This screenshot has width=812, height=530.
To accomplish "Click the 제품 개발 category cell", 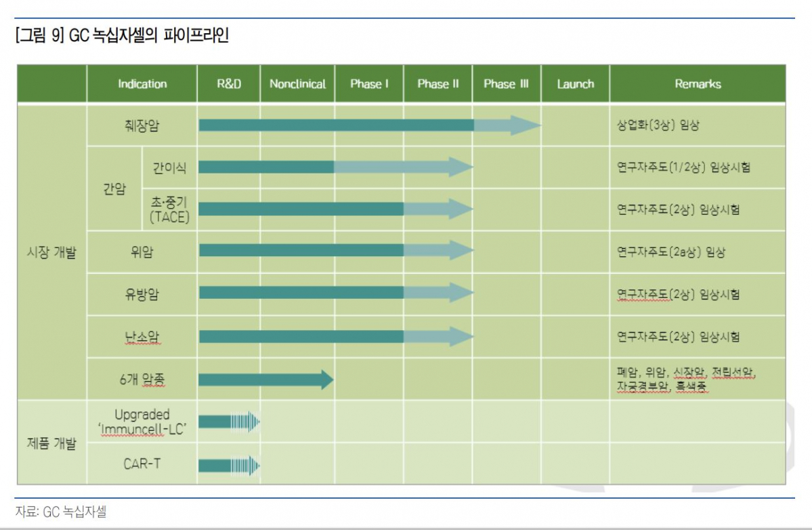I will [51, 445].
